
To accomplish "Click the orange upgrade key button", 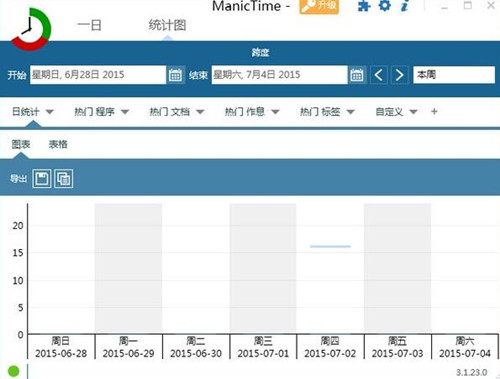I will [x=319, y=6].
